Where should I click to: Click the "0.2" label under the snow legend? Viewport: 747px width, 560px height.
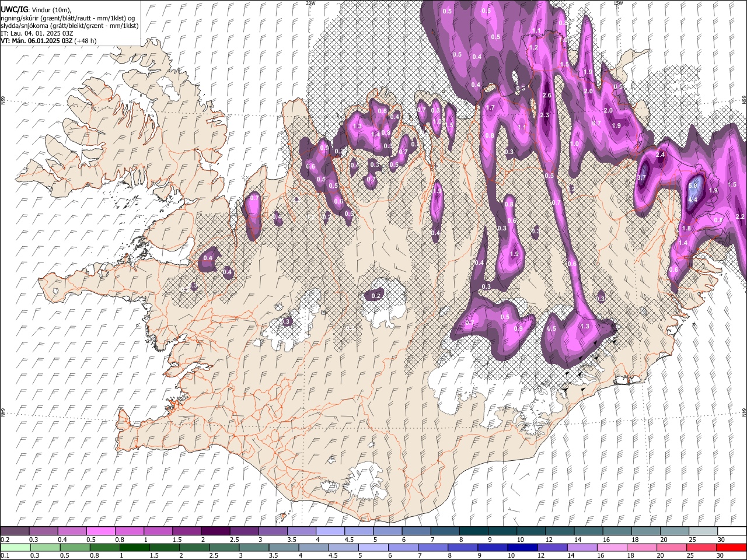point(5,540)
